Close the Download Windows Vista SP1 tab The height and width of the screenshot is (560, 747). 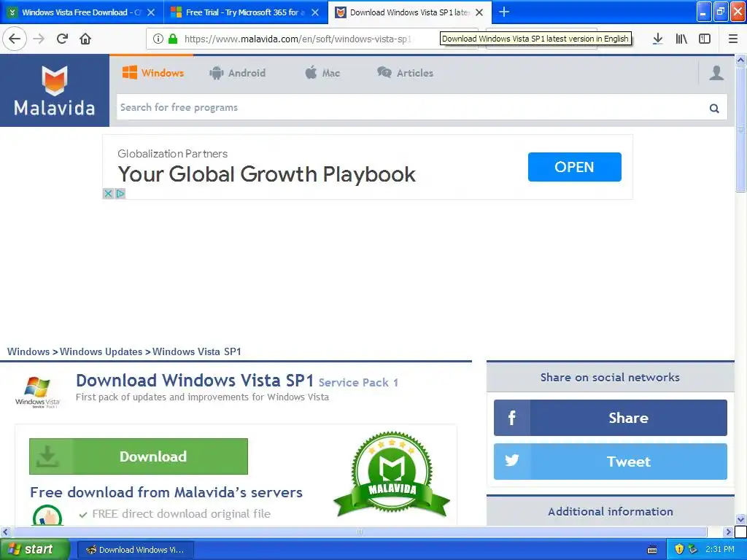pyautogui.click(x=479, y=12)
